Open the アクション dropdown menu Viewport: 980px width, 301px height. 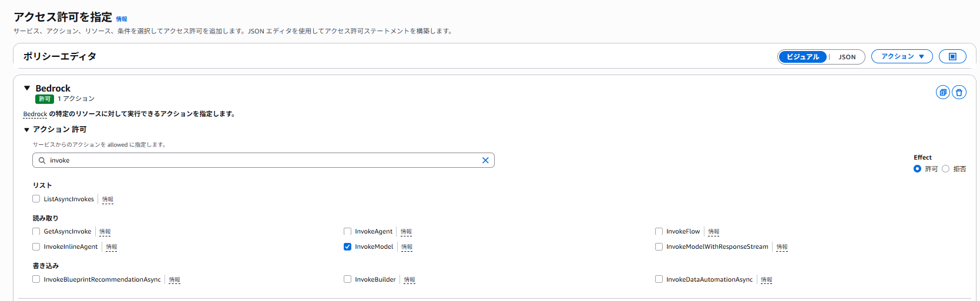[x=902, y=56]
